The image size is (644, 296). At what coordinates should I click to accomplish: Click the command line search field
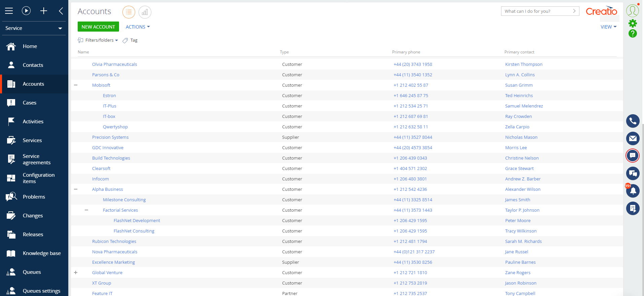click(x=537, y=11)
